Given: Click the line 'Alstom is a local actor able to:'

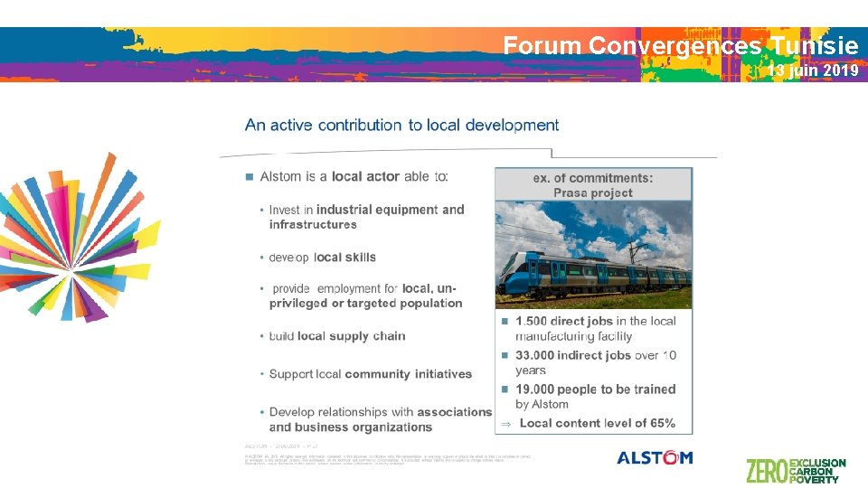Looking at the screenshot, I should (354, 176).
